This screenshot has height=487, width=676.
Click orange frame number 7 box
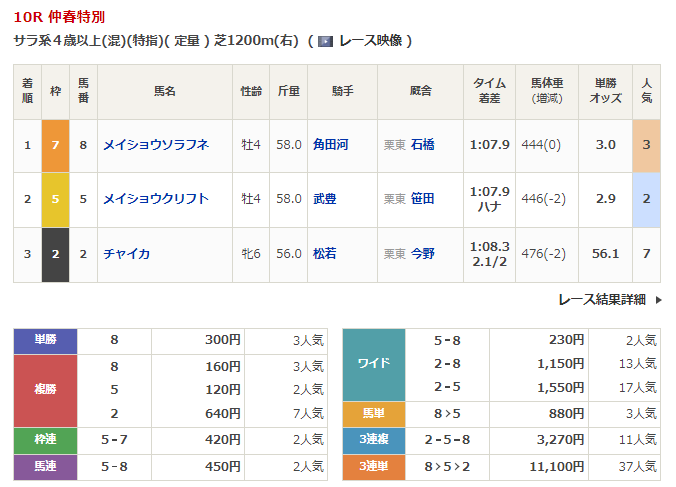(x=56, y=145)
